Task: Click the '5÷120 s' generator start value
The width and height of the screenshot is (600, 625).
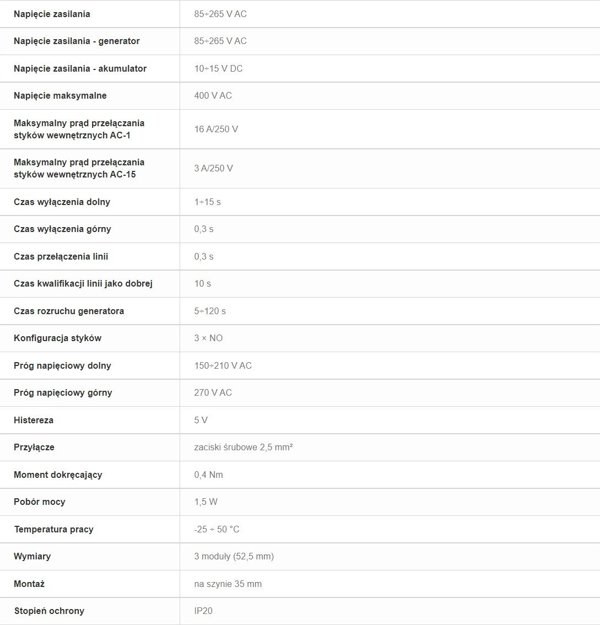Action: (x=210, y=311)
